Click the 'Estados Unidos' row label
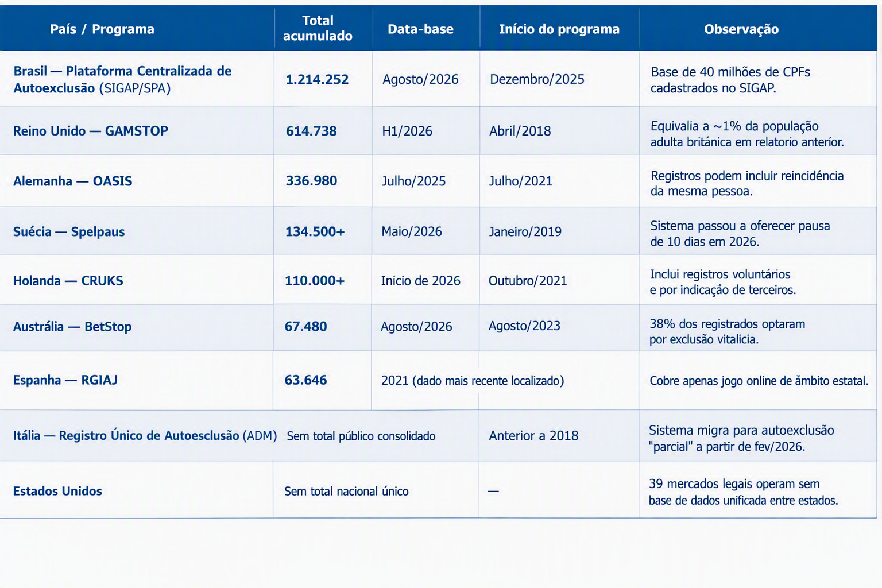This screenshot has width=882, height=588. [57, 491]
